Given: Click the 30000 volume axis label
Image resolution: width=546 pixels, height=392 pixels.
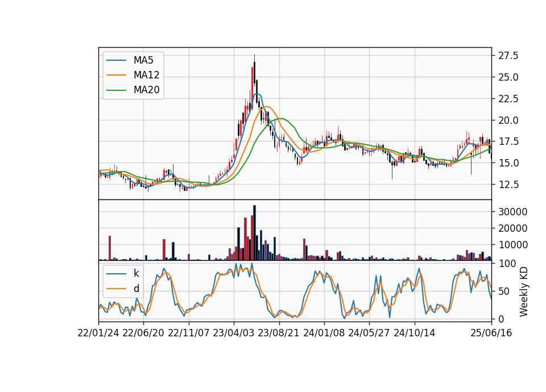Looking at the screenshot, I should pos(512,212).
